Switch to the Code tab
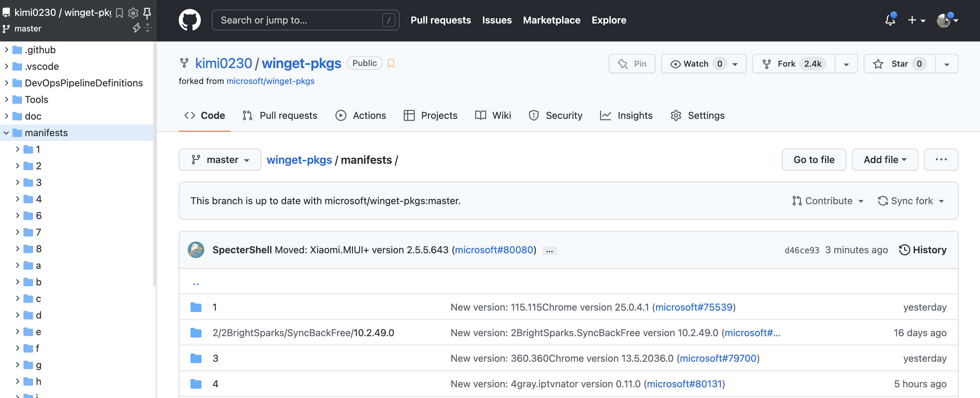Viewport: 980px width, 398px height. click(x=205, y=115)
